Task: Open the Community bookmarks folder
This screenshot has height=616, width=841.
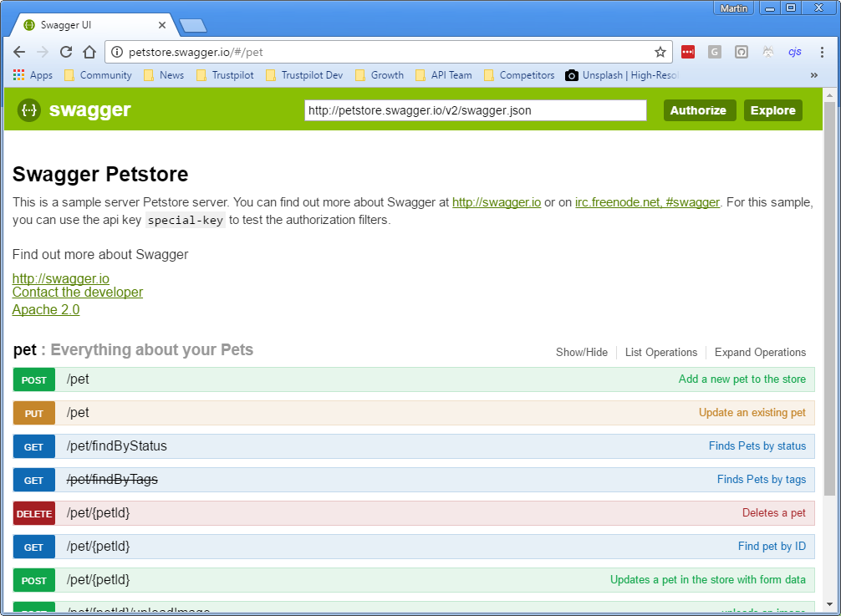Action: (x=98, y=75)
